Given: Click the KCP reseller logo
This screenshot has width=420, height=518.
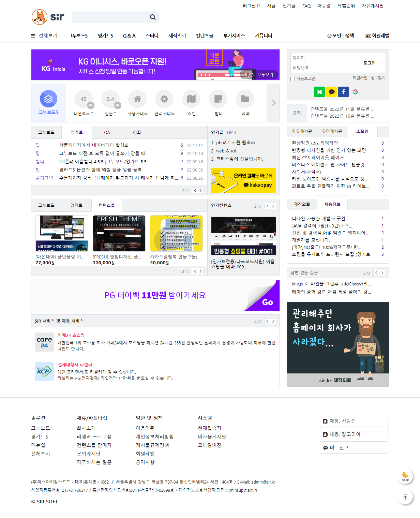Looking at the screenshot, I should coord(44,371).
